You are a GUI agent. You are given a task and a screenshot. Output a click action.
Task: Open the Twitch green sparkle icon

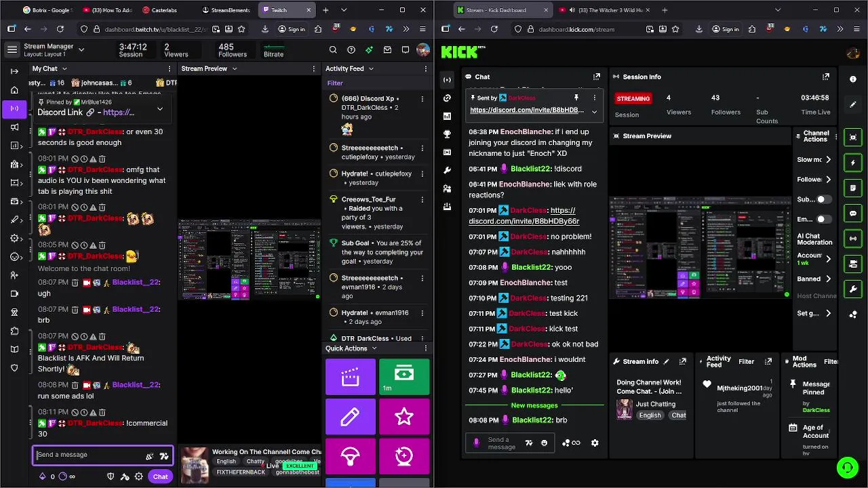click(369, 50)
